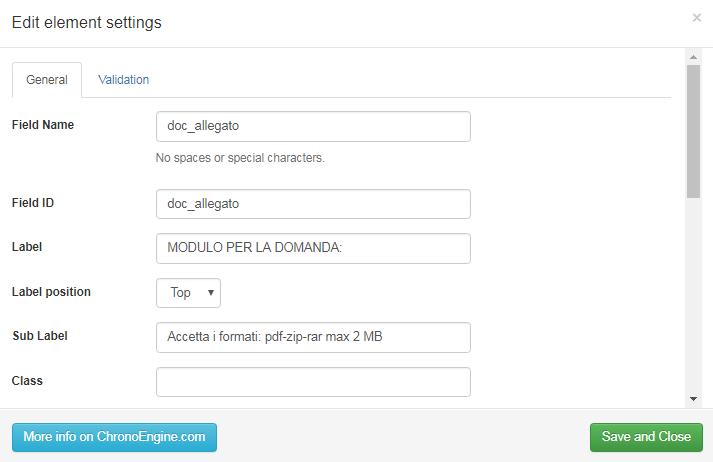Focus the Field ID input box
Viewport: 713px width, 462px height.
pyautogui.click(x=313, y=204)
